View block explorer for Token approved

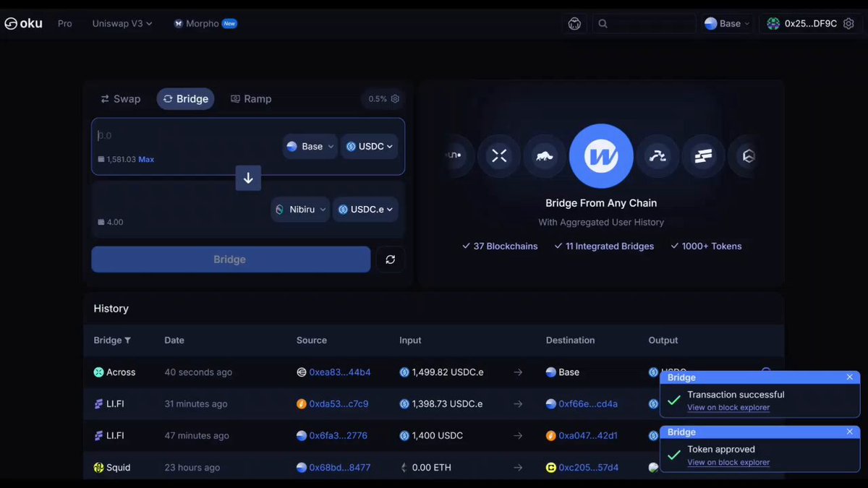click(728, 463)
